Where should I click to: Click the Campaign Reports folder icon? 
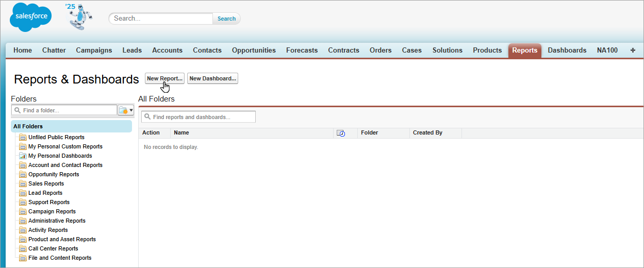click(23, 212)
